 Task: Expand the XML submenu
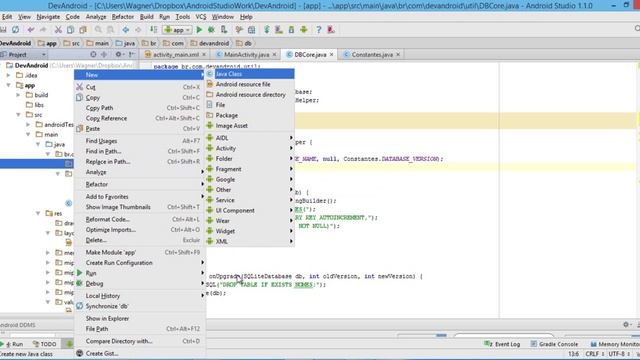pyautogui.click(x=249, y=241)
